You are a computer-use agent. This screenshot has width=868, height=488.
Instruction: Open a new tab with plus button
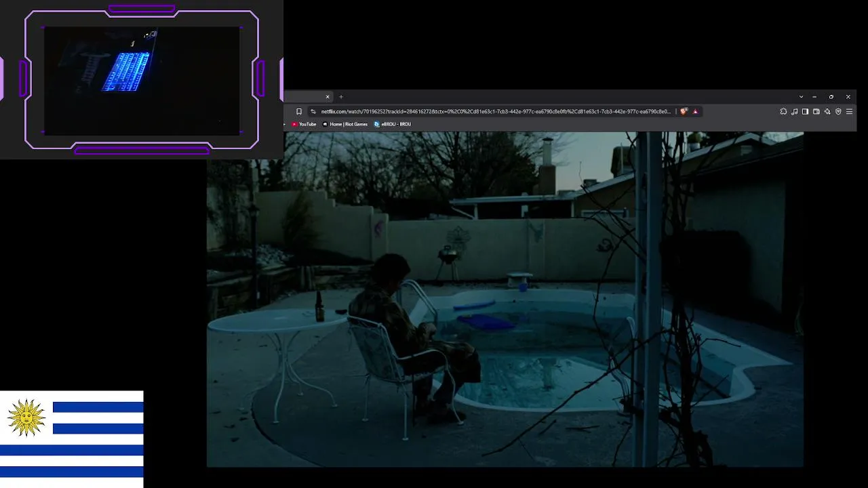[x=341, y=97]
